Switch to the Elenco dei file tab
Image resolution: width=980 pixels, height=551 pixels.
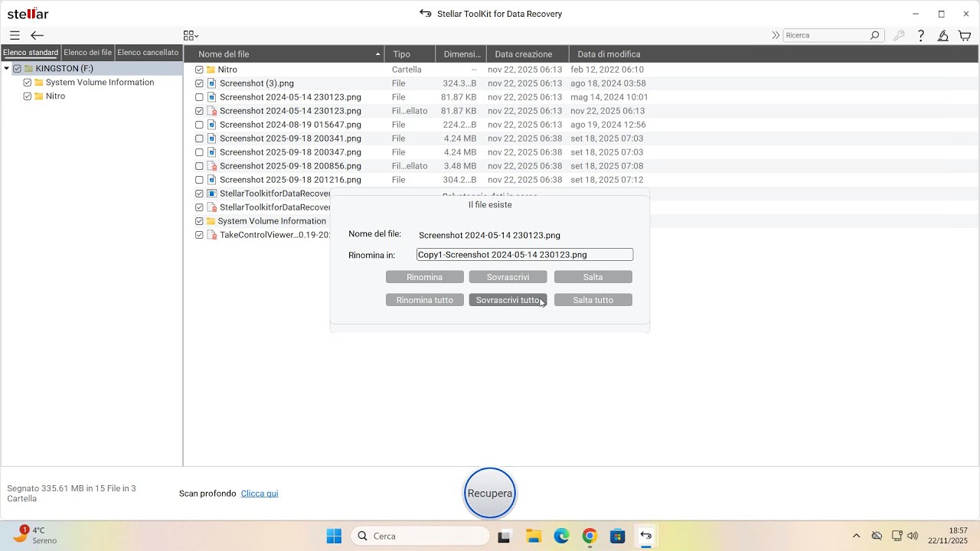pos(87,53)
